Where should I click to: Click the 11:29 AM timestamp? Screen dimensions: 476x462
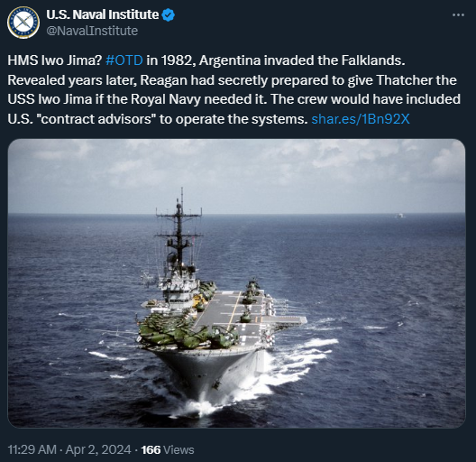(32, 449)
